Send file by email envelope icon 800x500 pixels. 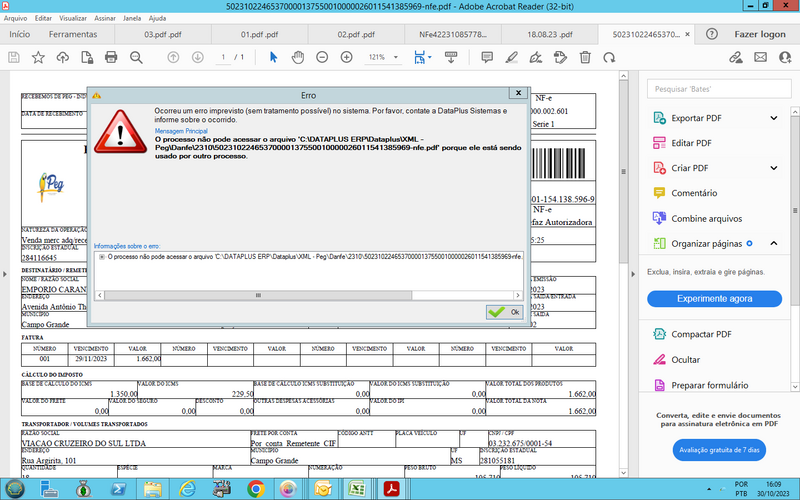(760, 57)
